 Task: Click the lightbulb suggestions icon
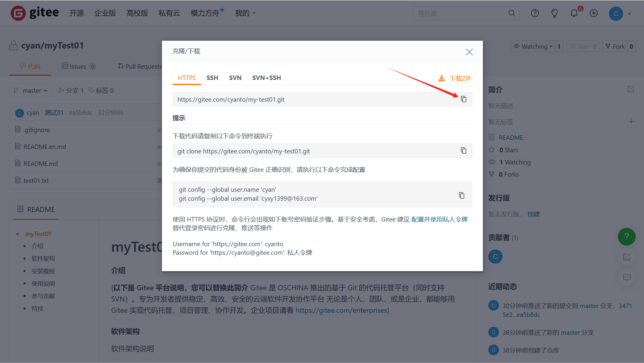coord(554,13)
